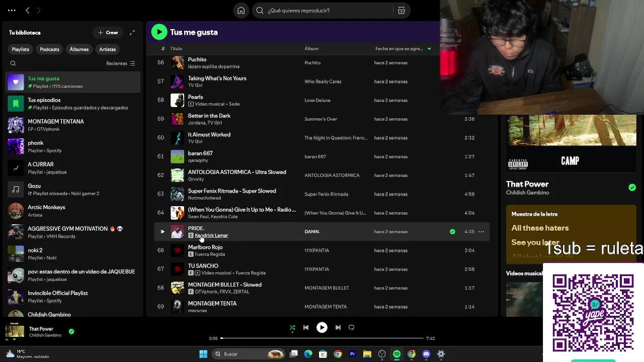This screenshot has height=362, width=644.
Task: Toggle liked checkmark beside That Power title
Action: coord(632,188)
